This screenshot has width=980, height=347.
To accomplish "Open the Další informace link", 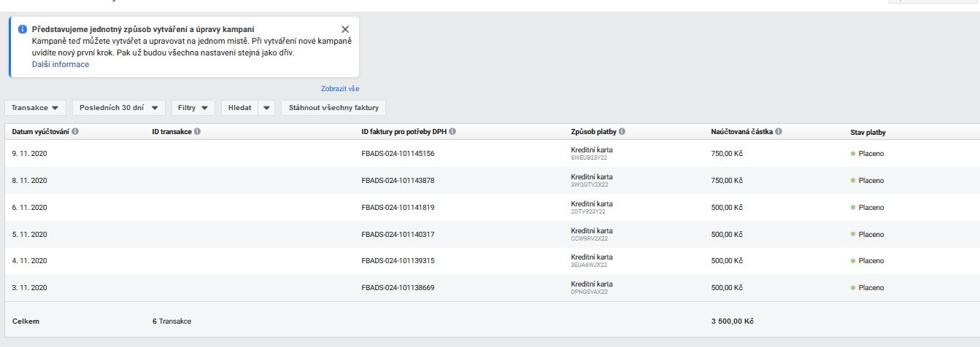I will point(61,64).
